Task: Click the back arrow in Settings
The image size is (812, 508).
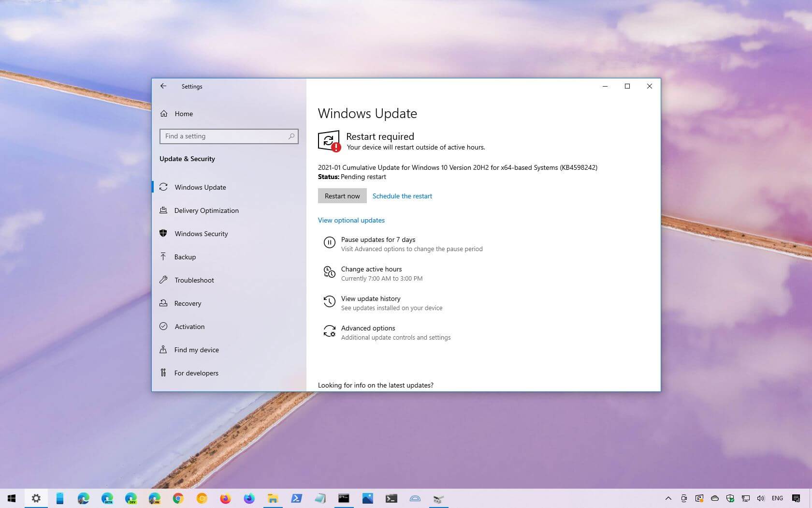Action: click(x=163, y=86)
